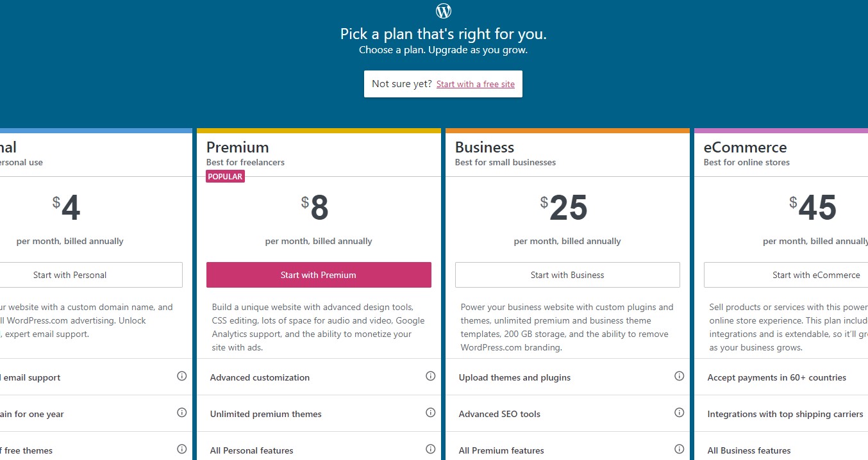This screenshot has width=868, height=460.
Task: Click the info icon for domain for one year
Action: coord(181,413)
